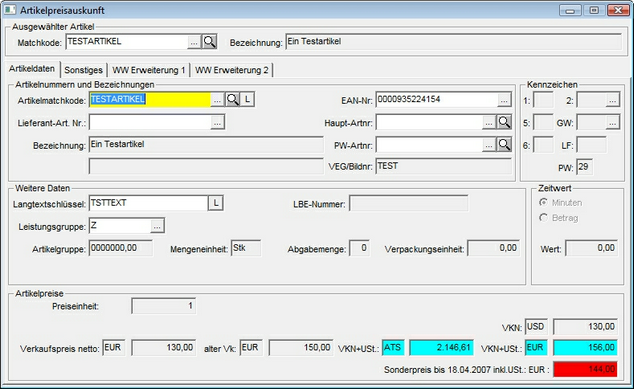The height and width of the screenshot is (389, 634).
Task: Open the ellipsis lookup for Leistungsgruppe
Action: [x=157, y=226]
